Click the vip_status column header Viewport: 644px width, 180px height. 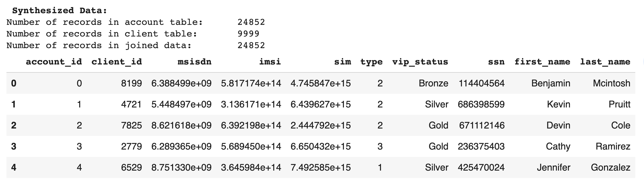pos(420,62)
